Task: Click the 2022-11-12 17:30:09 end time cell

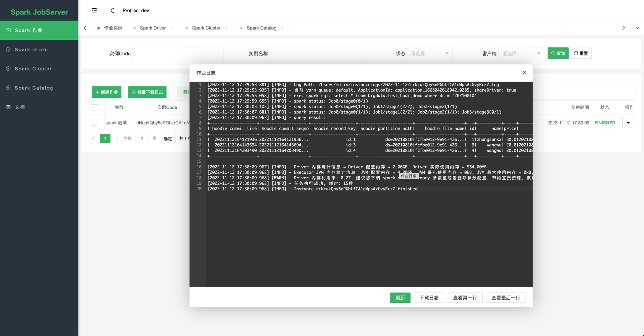Action: (x=568, y=123)
